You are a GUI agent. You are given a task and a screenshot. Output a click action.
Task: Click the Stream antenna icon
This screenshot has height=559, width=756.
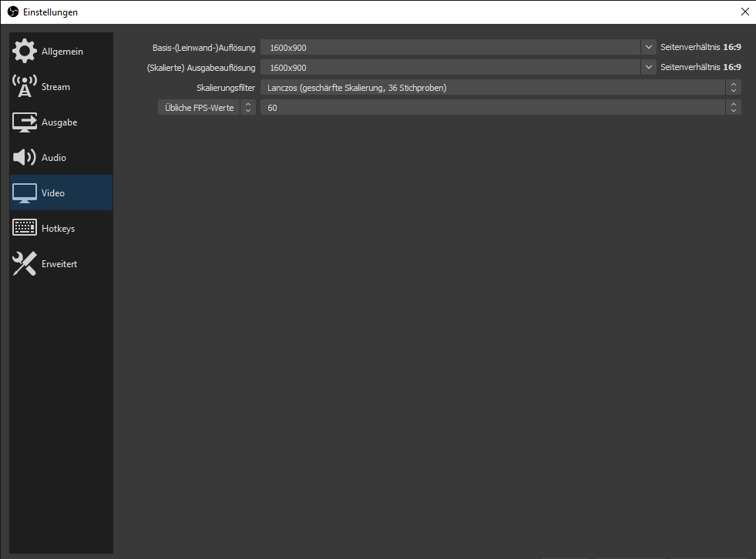[x=25, y=87]
